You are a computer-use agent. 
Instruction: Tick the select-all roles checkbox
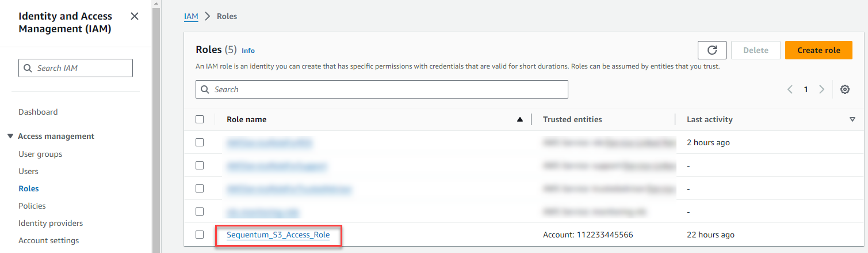click(200, 119)
